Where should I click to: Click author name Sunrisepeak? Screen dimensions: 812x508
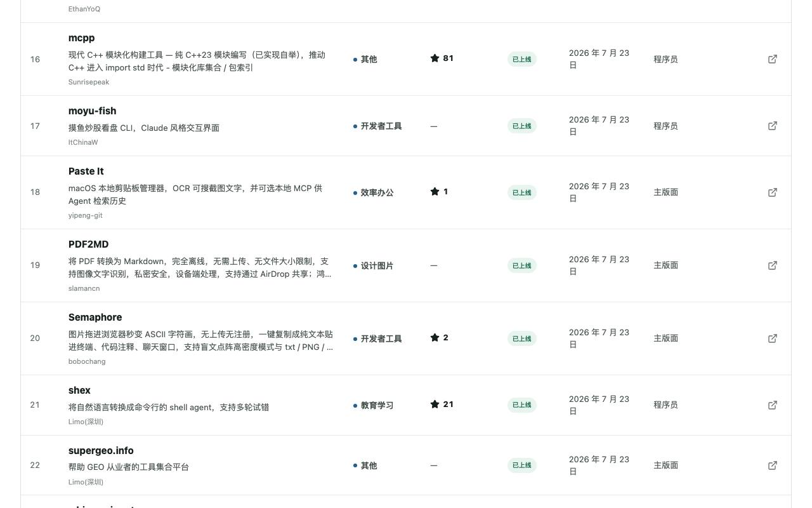point(89,82)
